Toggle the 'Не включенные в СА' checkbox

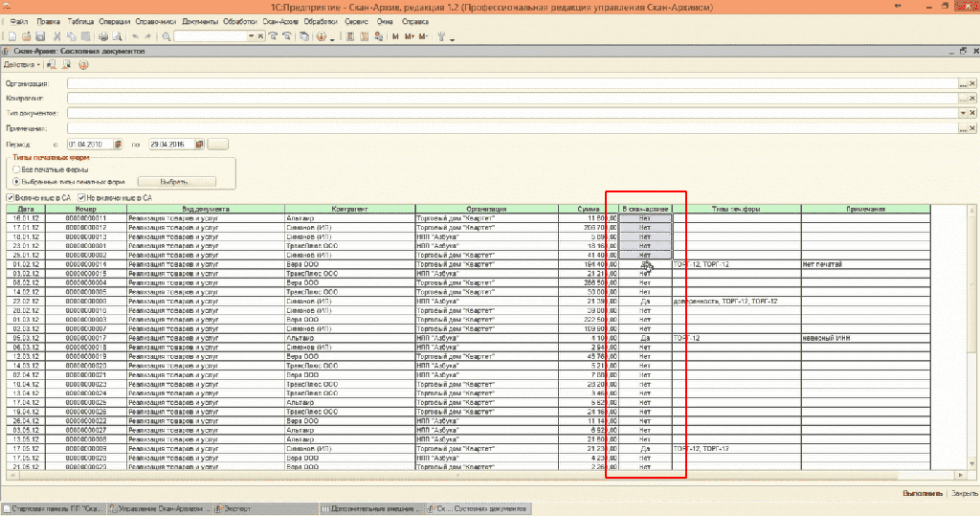click(80, 197)
